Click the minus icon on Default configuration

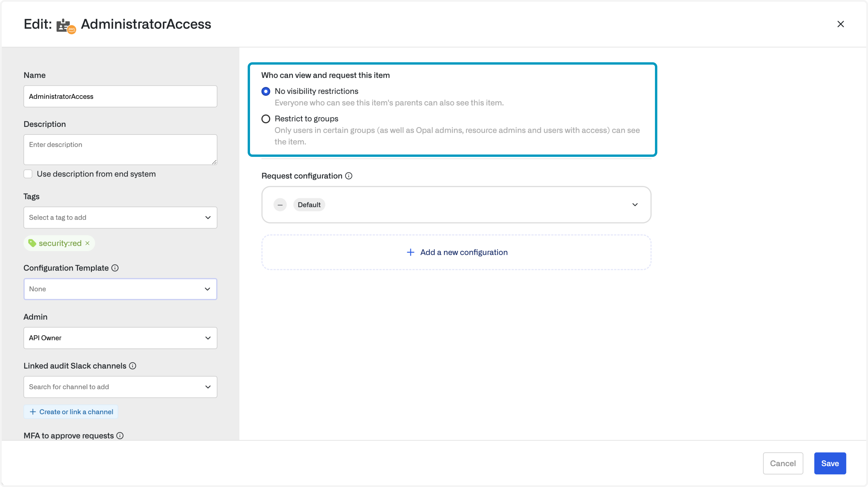click(x=280, y=205)
